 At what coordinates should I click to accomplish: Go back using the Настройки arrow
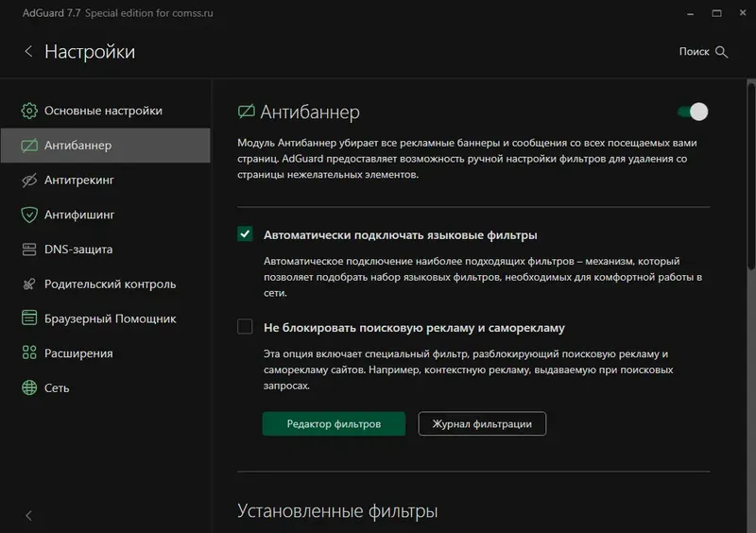pos(28,52)
